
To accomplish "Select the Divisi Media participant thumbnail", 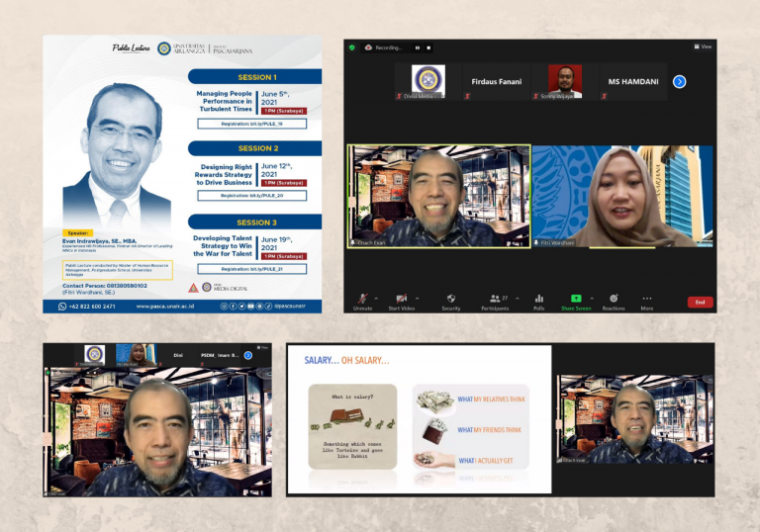I will (427, 79).
